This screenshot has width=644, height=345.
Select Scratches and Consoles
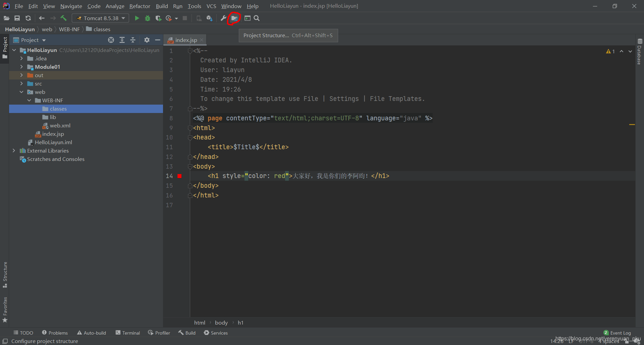(56, 159)
